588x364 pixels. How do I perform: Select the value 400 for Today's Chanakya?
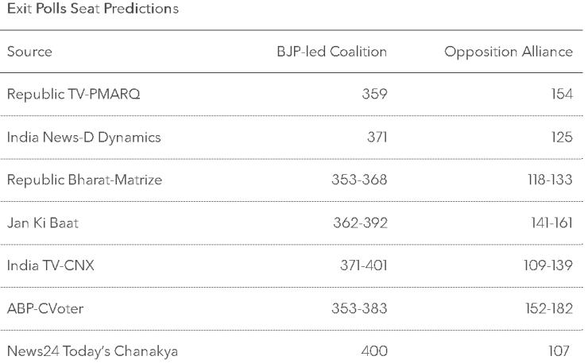coord(373,352)
